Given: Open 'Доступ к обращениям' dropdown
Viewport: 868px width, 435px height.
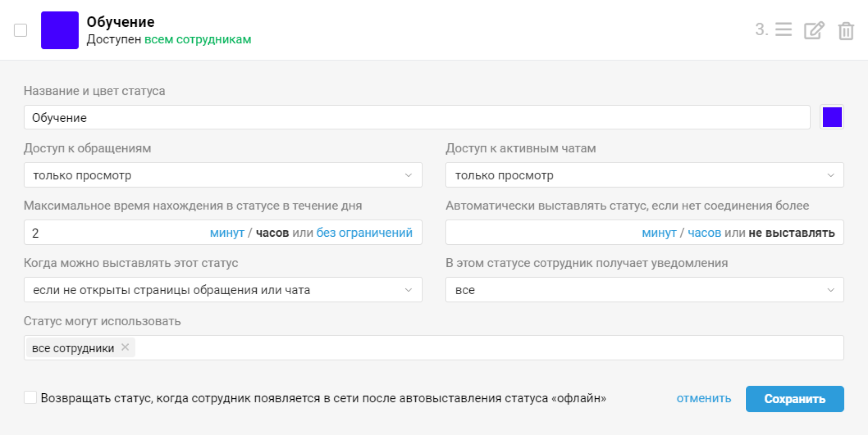Looking at the screenshot, I should point(223,175).
